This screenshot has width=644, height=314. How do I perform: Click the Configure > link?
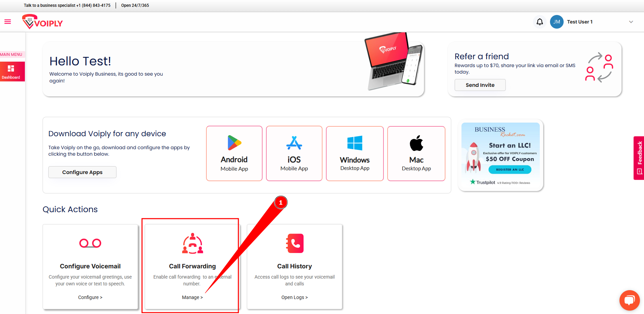[90, 297]
